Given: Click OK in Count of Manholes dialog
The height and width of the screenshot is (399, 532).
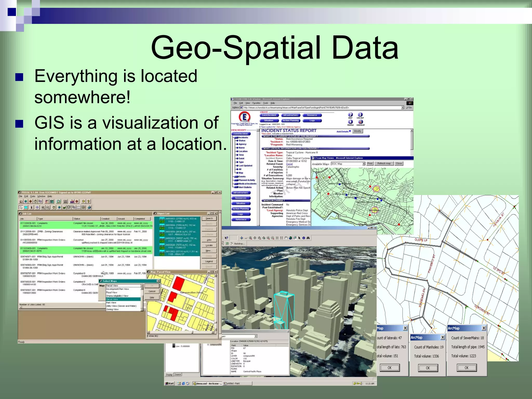Looking at the screenshot, I should 428,368.
